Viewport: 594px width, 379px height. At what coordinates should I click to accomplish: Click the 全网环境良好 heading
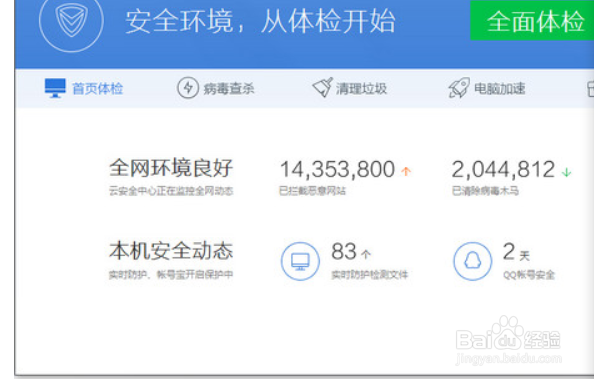click(x=171, y=168)
